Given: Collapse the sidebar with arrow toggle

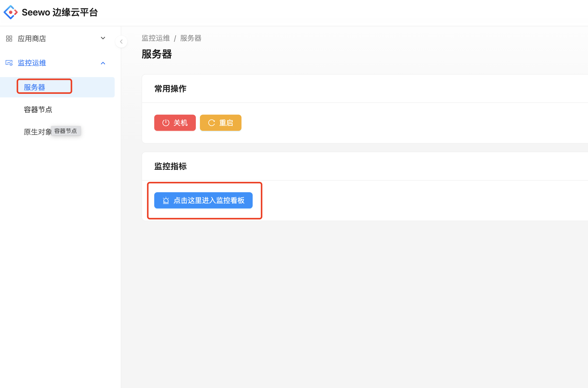Looking at the screenshot, I should pyautogui.click(x=121, y=42).
